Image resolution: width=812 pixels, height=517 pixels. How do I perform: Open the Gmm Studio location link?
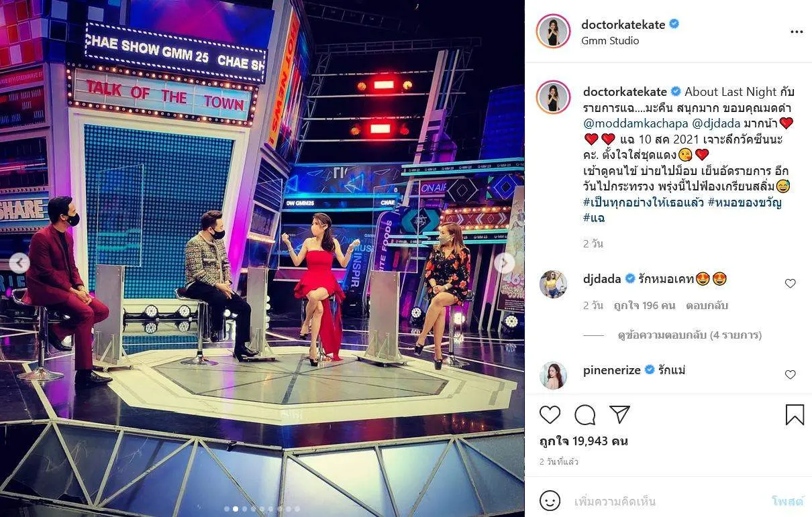point(610,41)
